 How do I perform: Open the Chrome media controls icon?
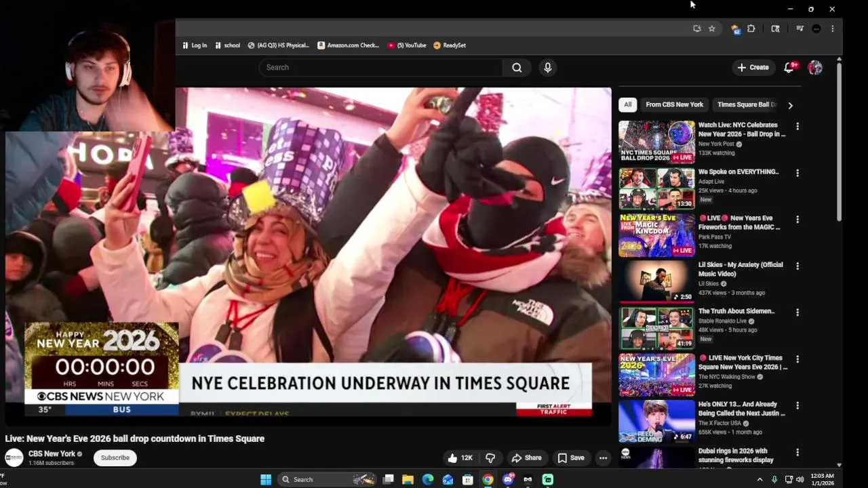(x=800, y=28)
